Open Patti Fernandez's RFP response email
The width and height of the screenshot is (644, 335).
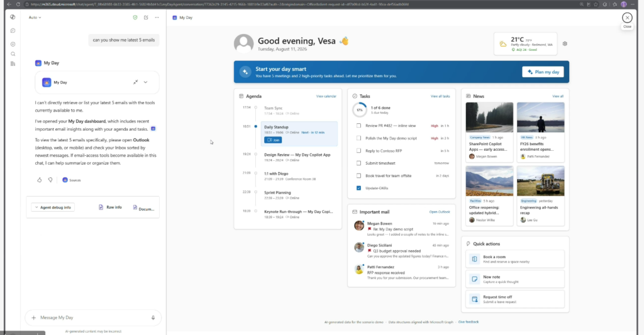click(402, 272)
